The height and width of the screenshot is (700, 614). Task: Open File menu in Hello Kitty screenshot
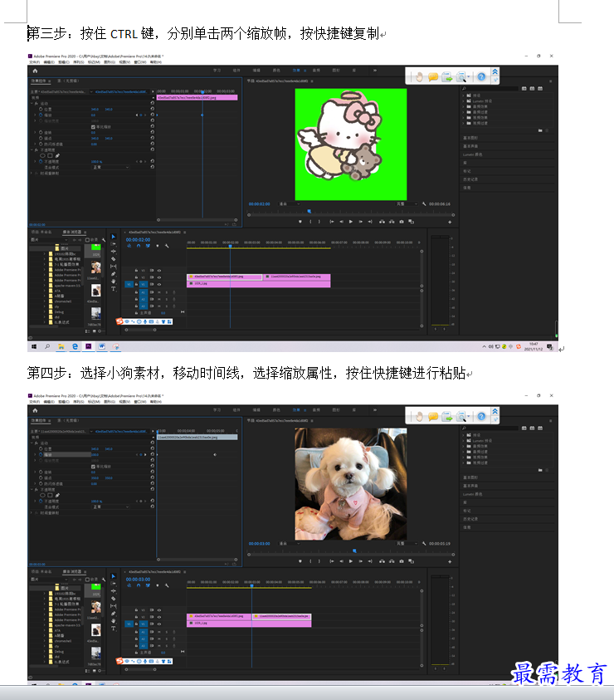[34, 62]
